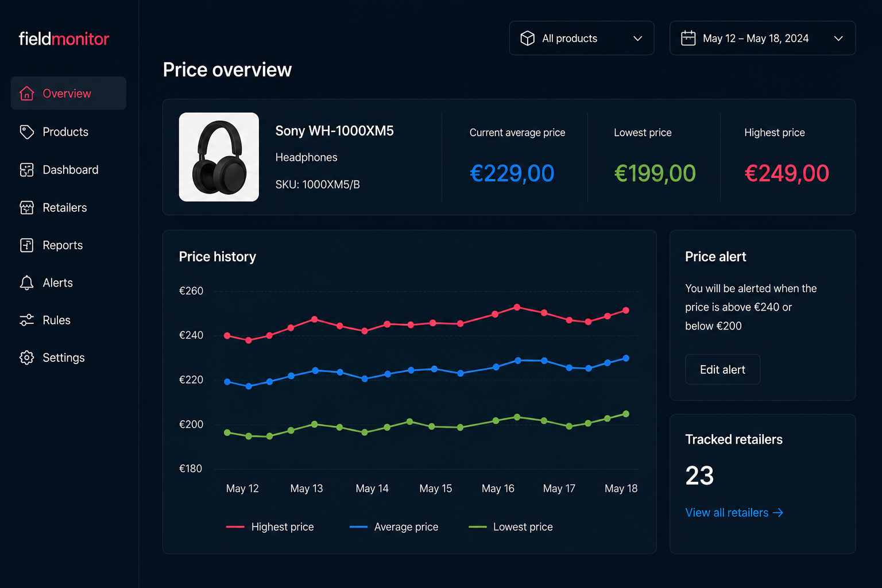Click the box icon in All products
Screen dimensions: 882x588
click(527, 38)
